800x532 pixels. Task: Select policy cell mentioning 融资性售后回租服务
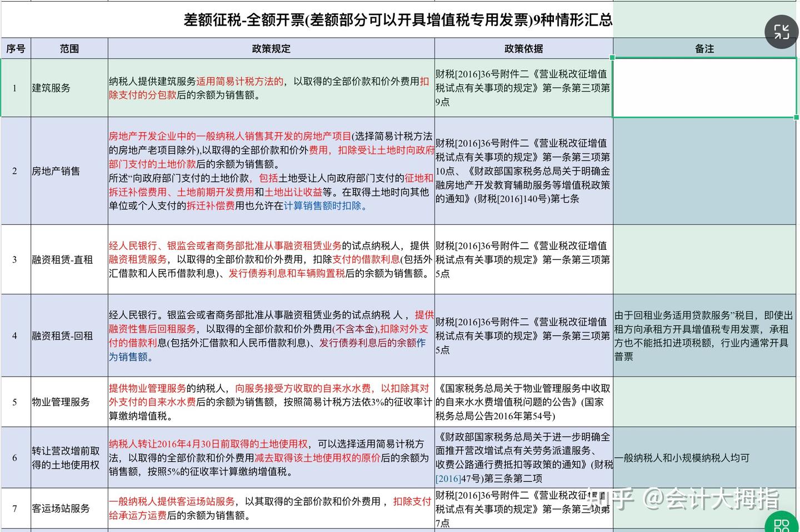[x=271, y=335]
